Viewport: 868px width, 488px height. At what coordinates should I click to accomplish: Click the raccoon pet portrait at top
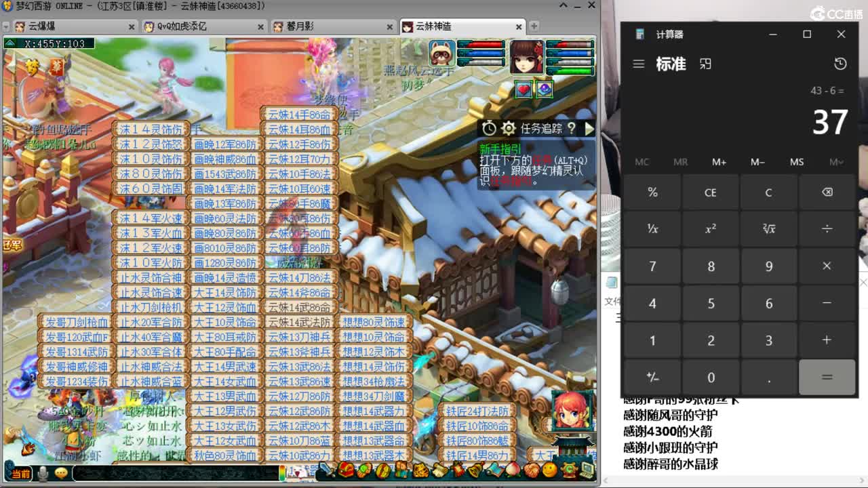coord(441,53)
